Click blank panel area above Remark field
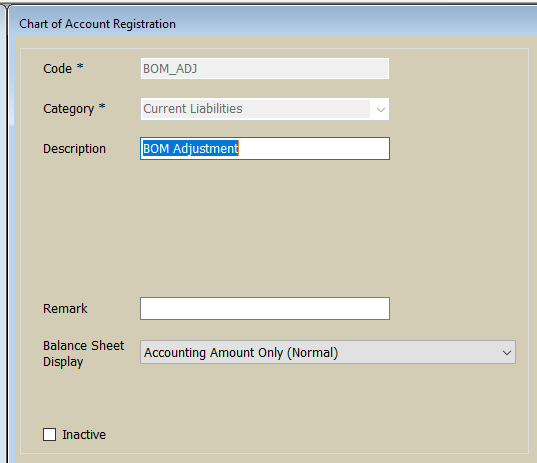Viewport: 537px width, 463px height. (x=265, y=228)
